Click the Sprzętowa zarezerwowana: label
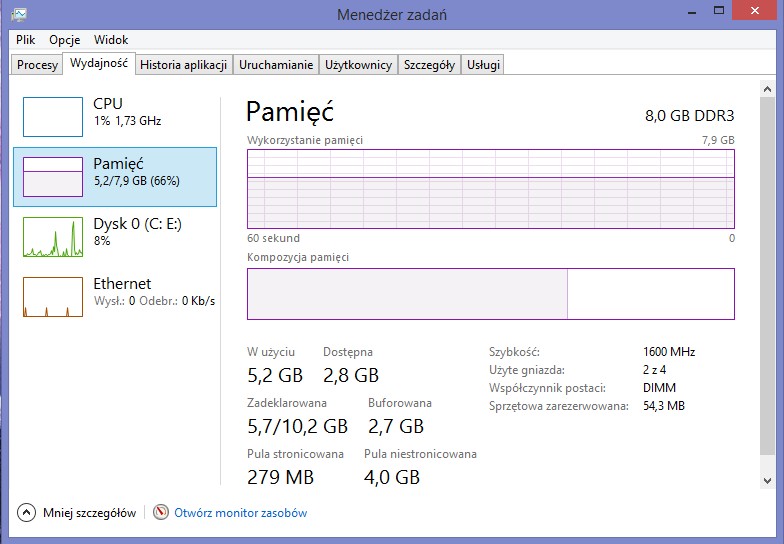 [559, 406]
